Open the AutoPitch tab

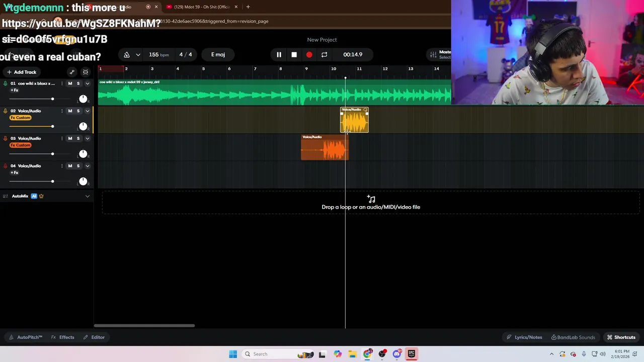pyautogui.click(x=26, y=337)
